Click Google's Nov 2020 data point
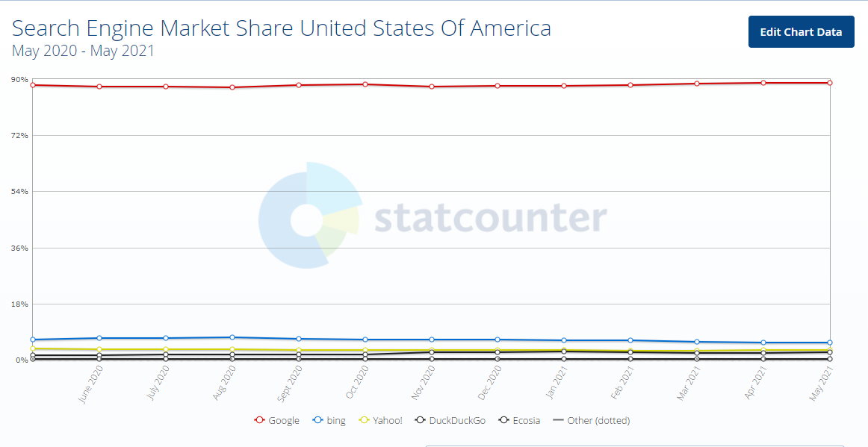This screenshot has width=868, height=447. click(432, 87)
